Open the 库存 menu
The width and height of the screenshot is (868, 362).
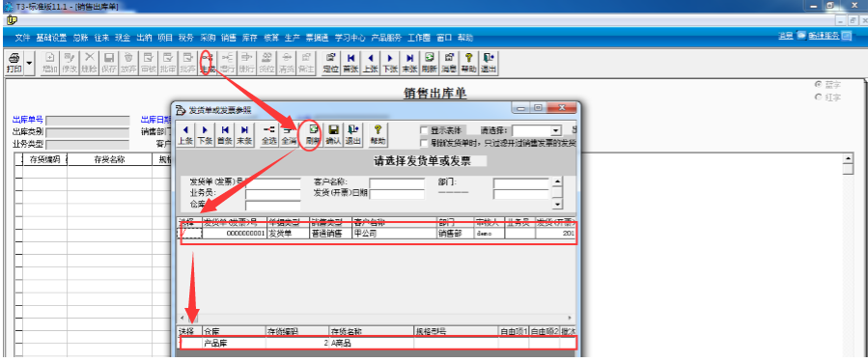[250, 38]
